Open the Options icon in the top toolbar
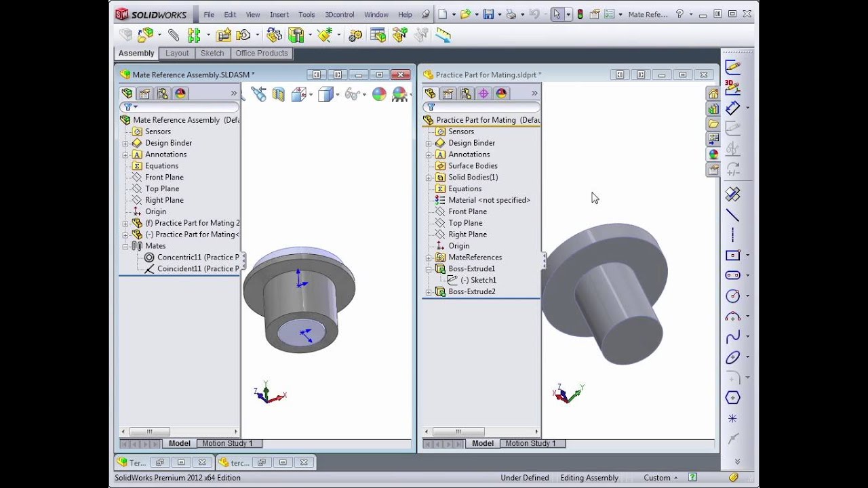 pos(610,14)
